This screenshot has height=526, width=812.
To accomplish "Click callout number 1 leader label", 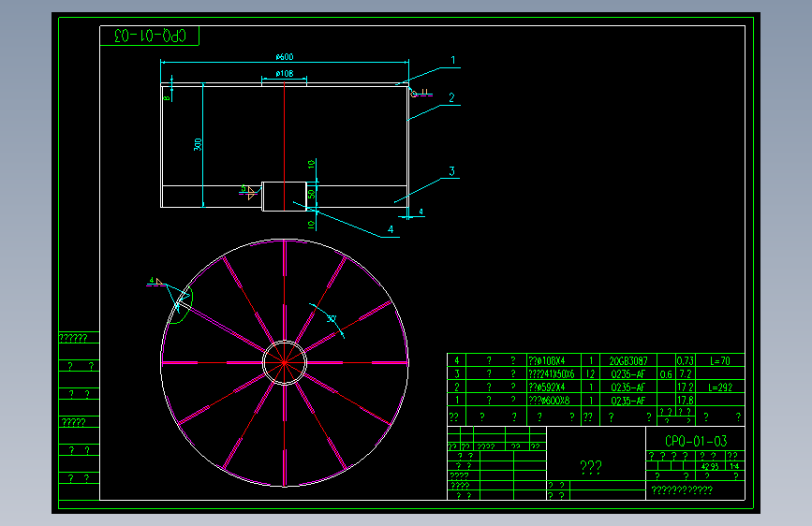I will tap(453, 60).
